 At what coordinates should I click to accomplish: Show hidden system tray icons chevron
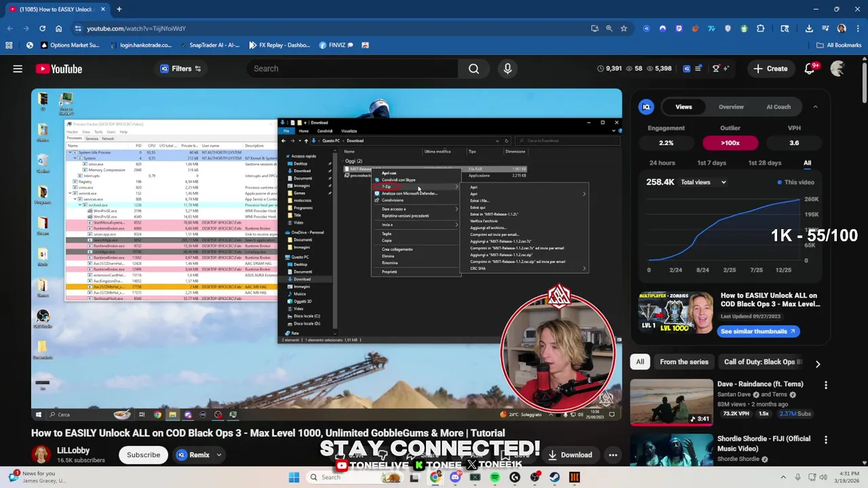(783, 477)
